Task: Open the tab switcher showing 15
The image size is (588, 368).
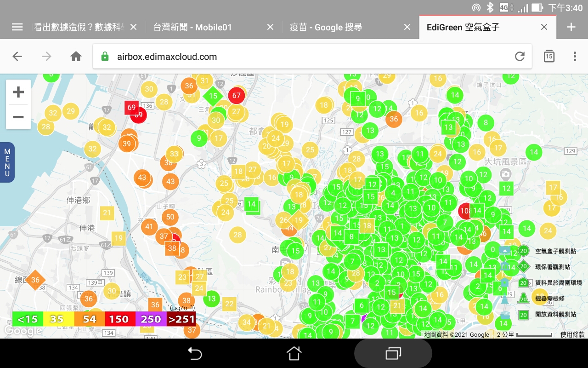Action: tap(549, 56)
